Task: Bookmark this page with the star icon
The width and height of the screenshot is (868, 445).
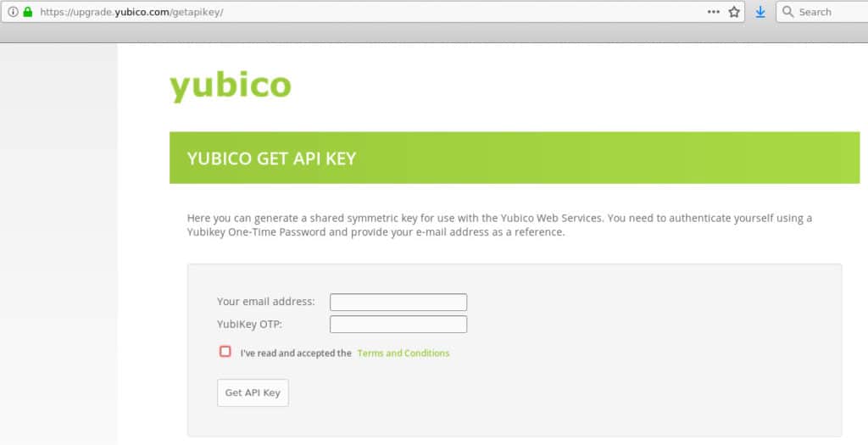Action: tap(734, 12)
